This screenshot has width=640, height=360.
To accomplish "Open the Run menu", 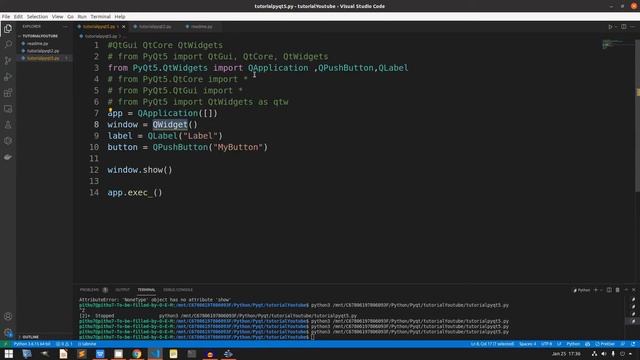I will [x=82, y=17].
